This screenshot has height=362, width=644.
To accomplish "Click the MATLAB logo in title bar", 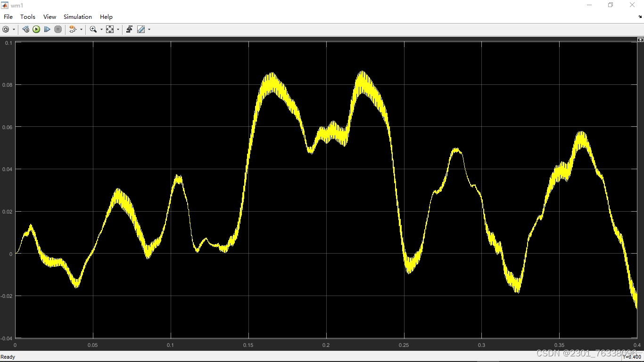I will click(5, 5).
